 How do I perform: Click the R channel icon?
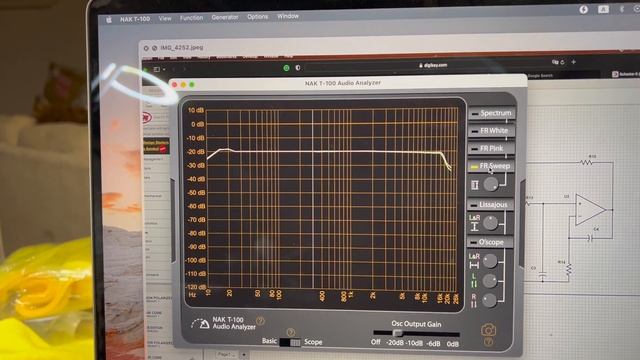tap(474, 301)
